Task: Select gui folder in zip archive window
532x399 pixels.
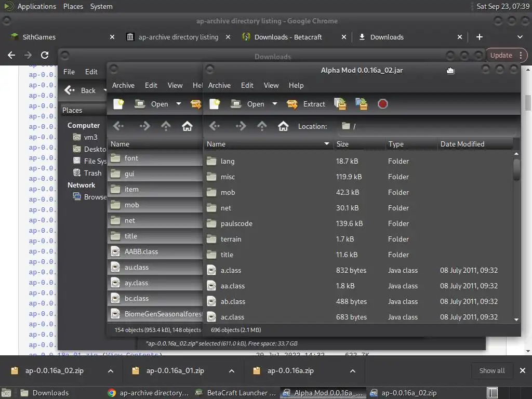Action: 155,174
